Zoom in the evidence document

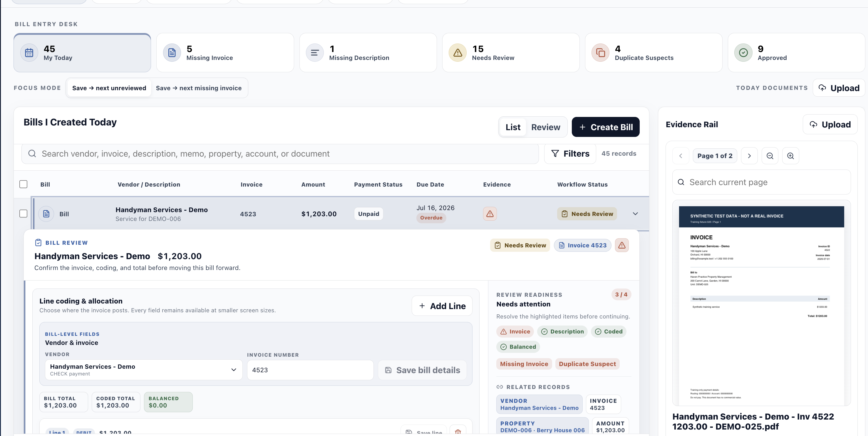coord(790,156)
